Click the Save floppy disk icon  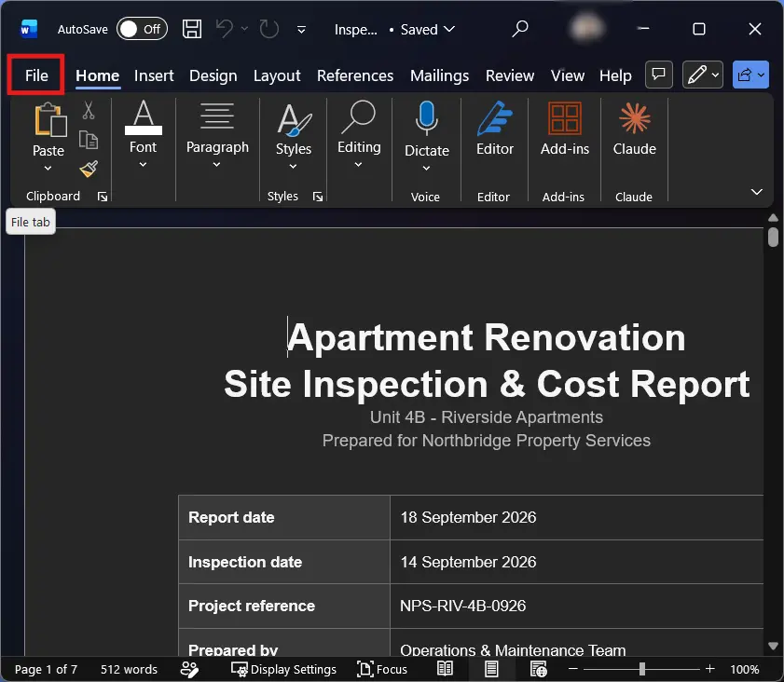[x=191, y=29]
